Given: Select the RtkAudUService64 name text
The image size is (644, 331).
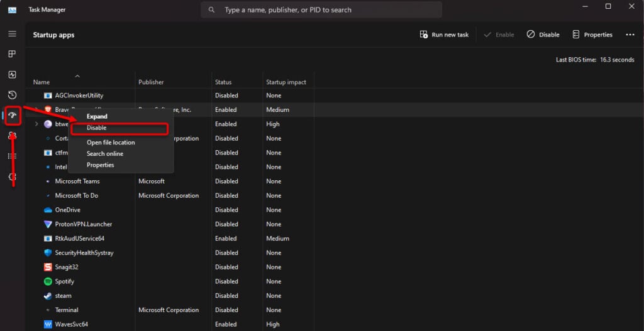Looking at the screenshot, I should click(80, 238).
